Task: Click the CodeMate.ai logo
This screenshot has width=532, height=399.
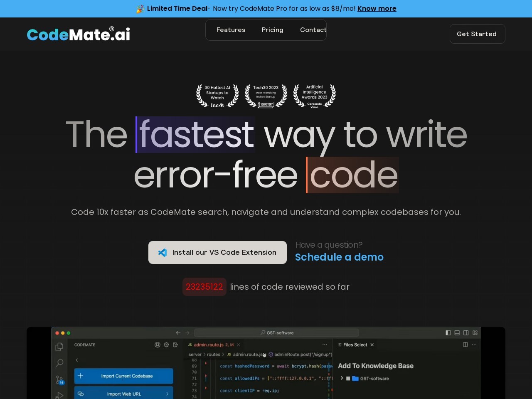Action: pos(79,34)
